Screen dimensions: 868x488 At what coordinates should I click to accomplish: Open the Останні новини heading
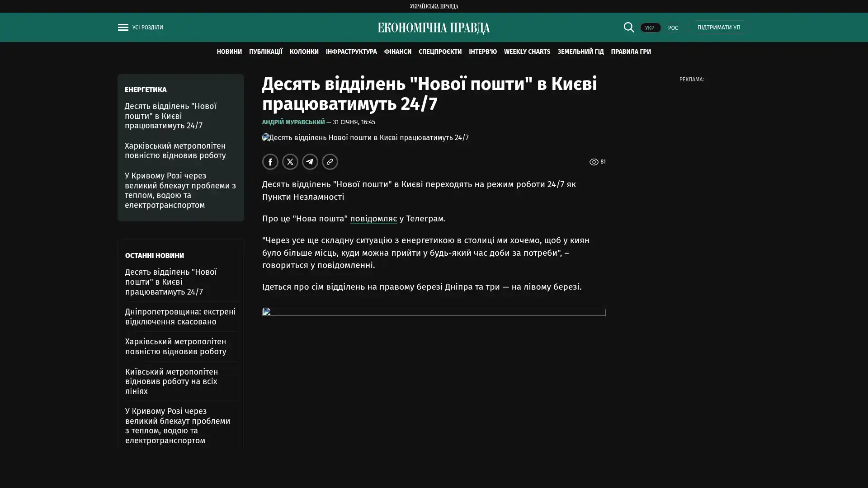point(155,256)
